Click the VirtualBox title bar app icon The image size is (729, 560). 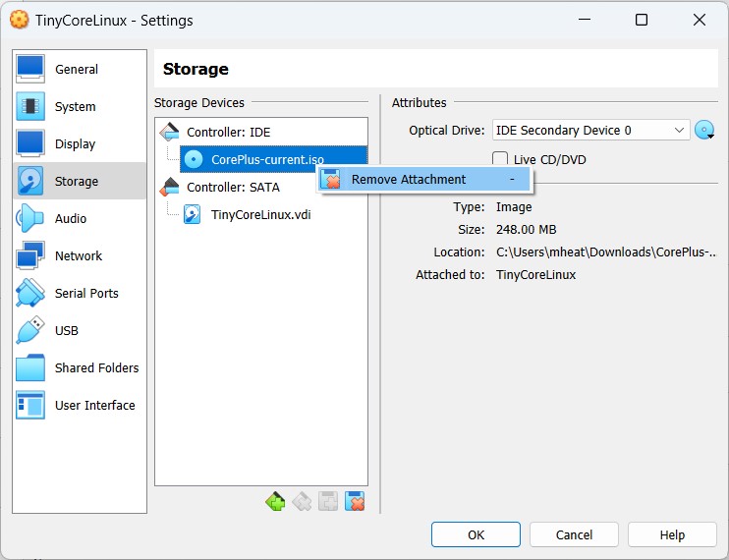click(x=19, y=20)
